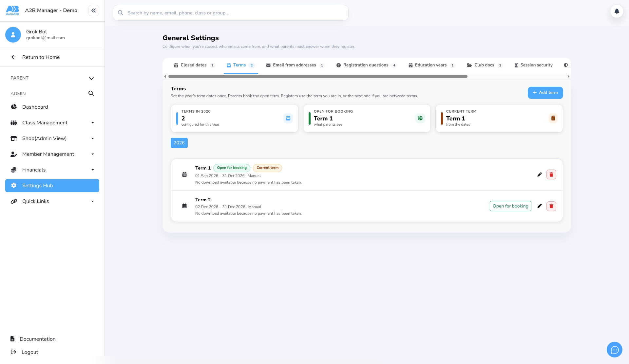The height and width of the screenshot is (364, 629).
Task: Open Club docs tab
Action: 485,65
